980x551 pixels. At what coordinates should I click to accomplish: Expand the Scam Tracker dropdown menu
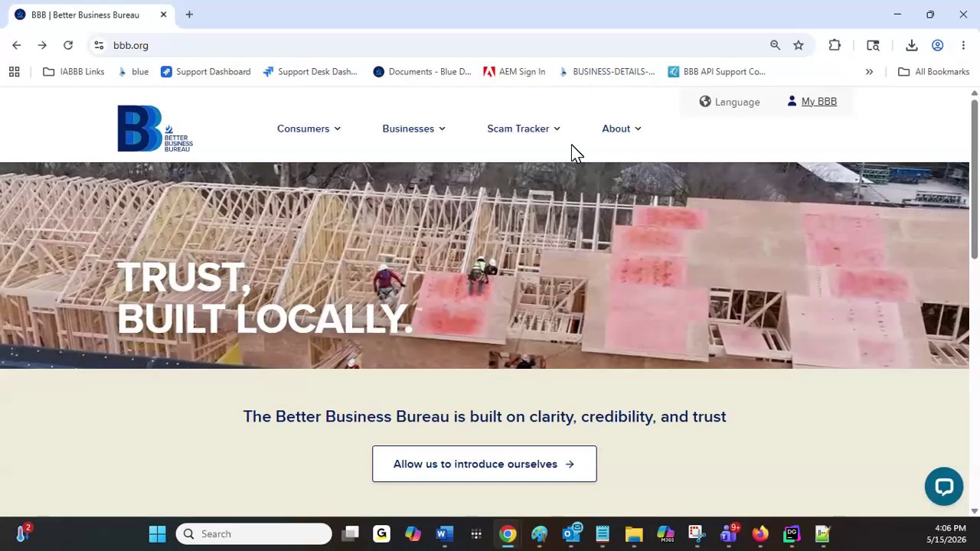coord(524,129)
